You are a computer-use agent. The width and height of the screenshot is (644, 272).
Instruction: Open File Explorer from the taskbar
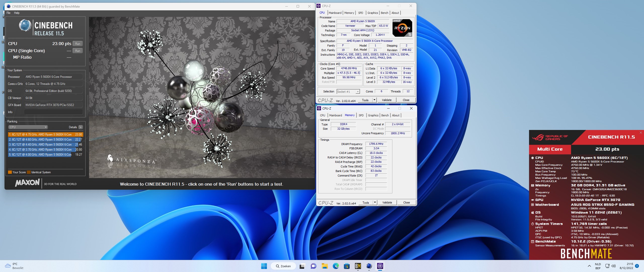coord(325,266)
